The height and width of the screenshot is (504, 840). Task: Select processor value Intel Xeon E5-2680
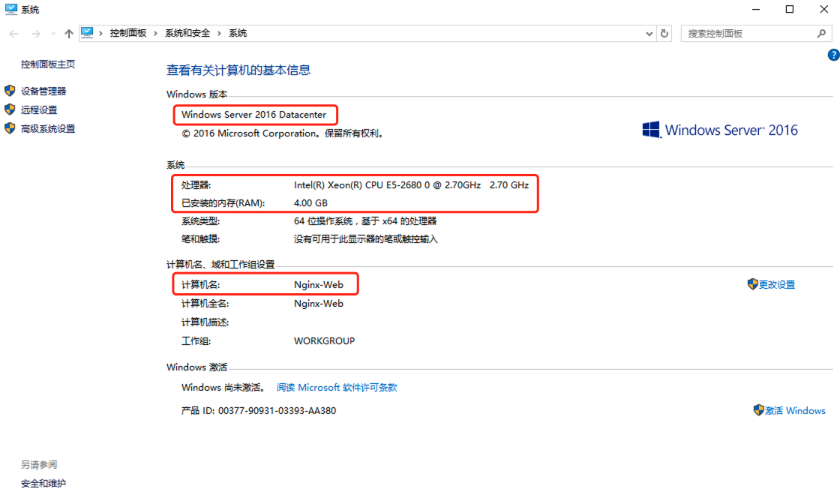coord(411,184)
